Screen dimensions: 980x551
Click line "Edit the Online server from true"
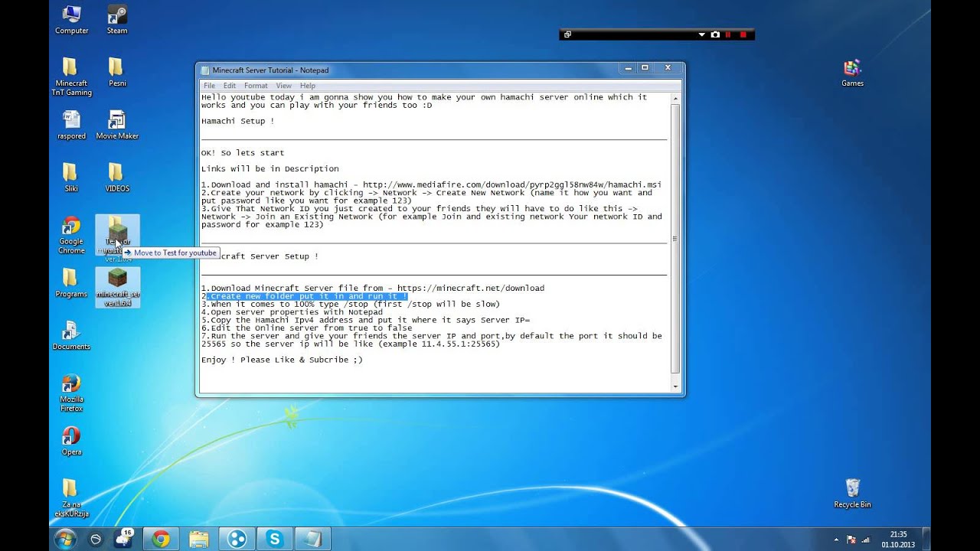point(306,328)
